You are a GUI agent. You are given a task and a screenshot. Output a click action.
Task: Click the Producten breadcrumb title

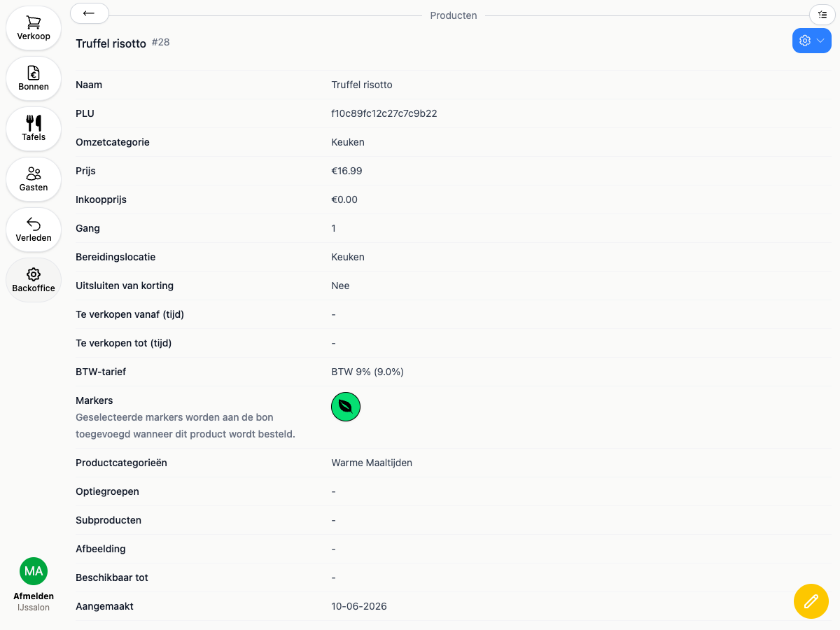tap(454, 15)
